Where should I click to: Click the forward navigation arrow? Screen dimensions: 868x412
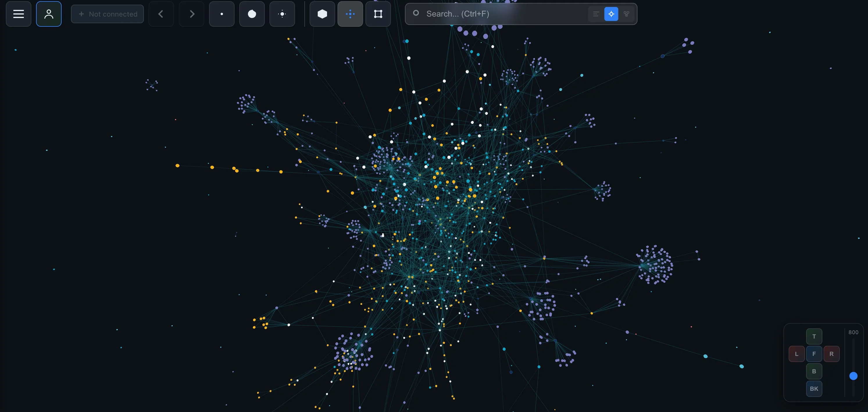click(191, 14)
